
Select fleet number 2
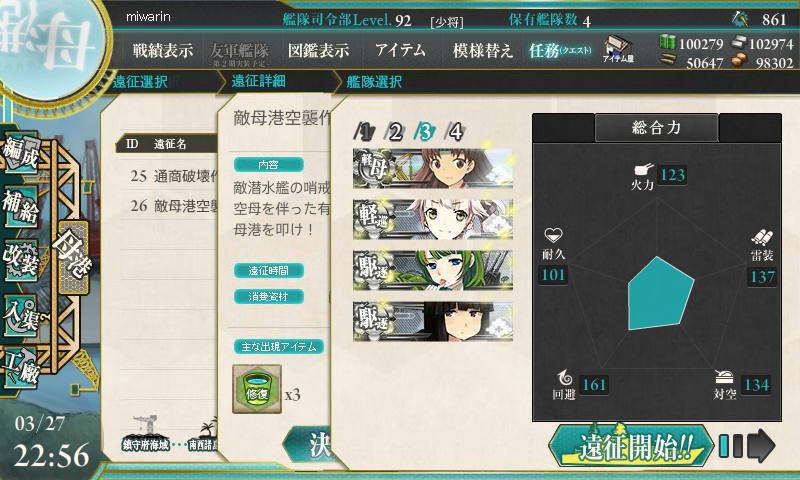pyautogui.click(x=394, y=132)
